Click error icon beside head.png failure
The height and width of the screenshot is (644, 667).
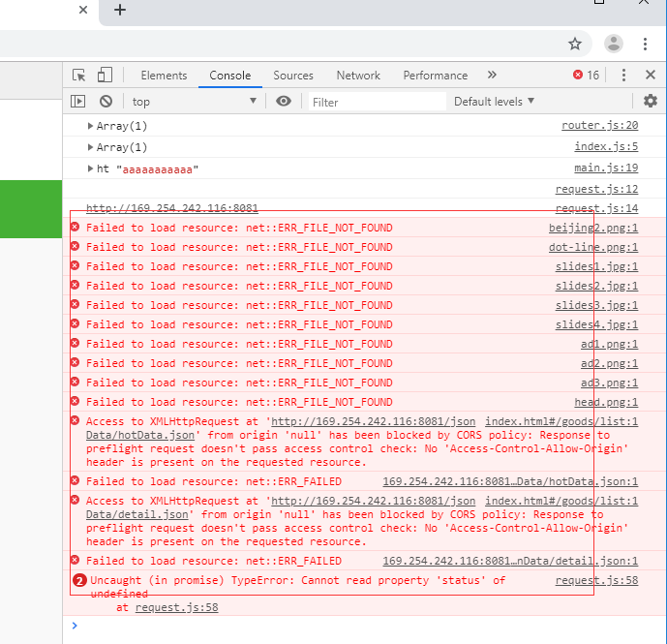pos(76,401)
